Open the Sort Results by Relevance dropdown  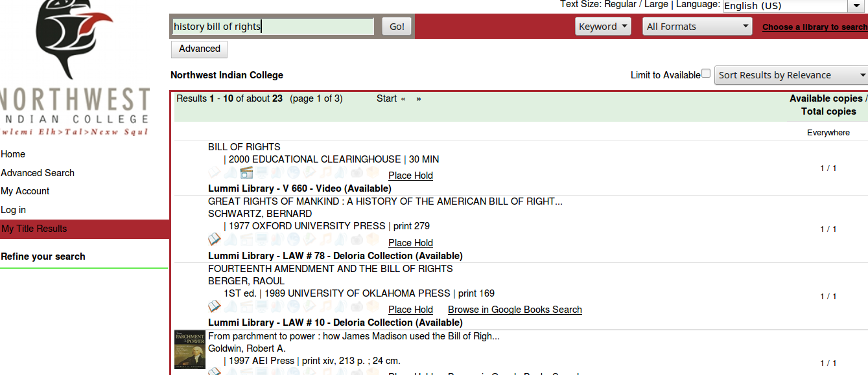pos(792,75)
